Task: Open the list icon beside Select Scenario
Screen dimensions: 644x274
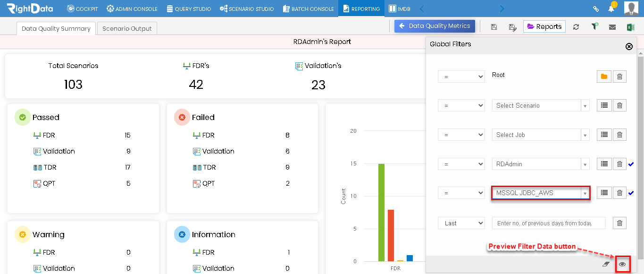Action: tap(604, 105)
